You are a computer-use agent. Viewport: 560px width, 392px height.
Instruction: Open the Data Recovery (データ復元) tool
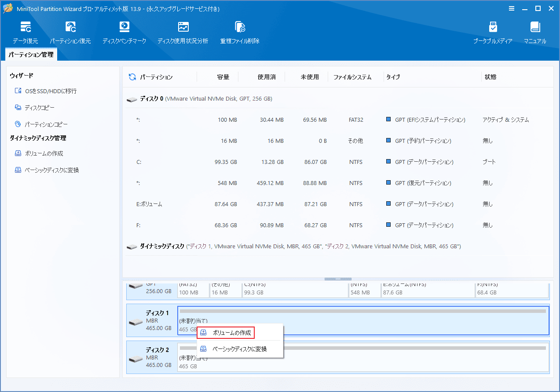click(x=25, y=33)
